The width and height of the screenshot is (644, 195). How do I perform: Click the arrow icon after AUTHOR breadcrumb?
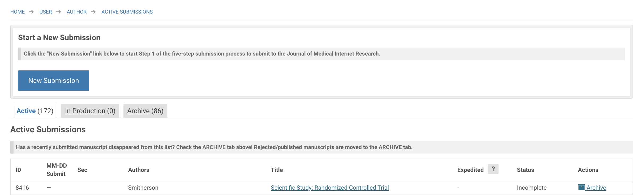click(93, 12)
